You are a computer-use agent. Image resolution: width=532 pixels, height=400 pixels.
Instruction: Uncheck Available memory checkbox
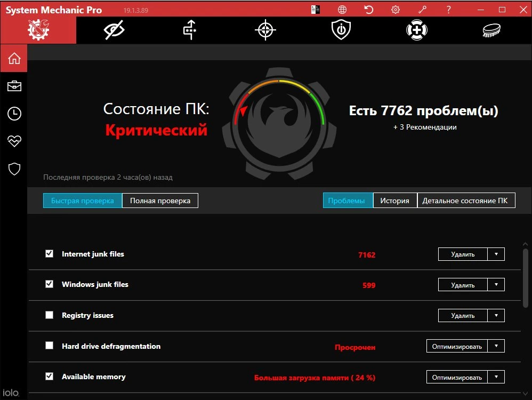click(49, 376)
